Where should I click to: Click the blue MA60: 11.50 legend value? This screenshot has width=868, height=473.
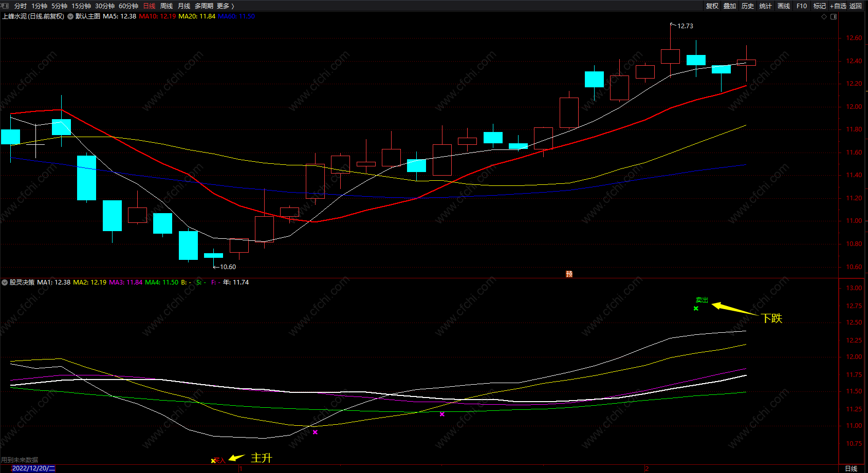[236, 16]
